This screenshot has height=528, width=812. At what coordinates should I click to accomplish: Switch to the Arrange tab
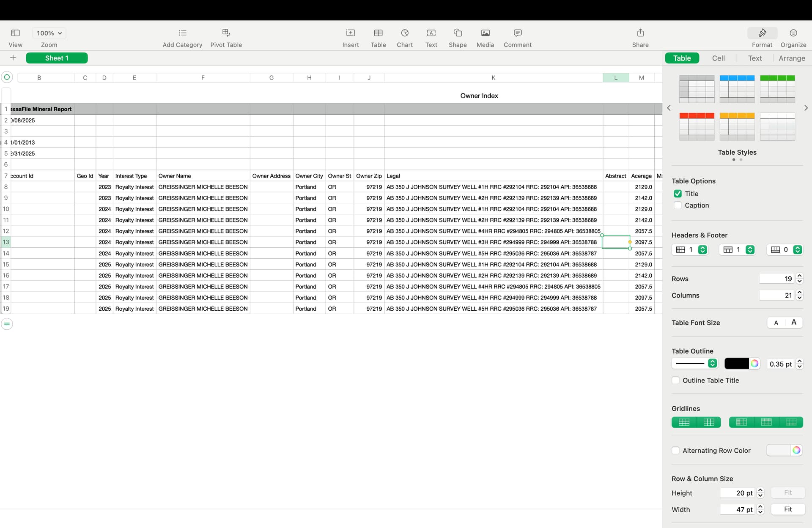click(x=792, y=58)
